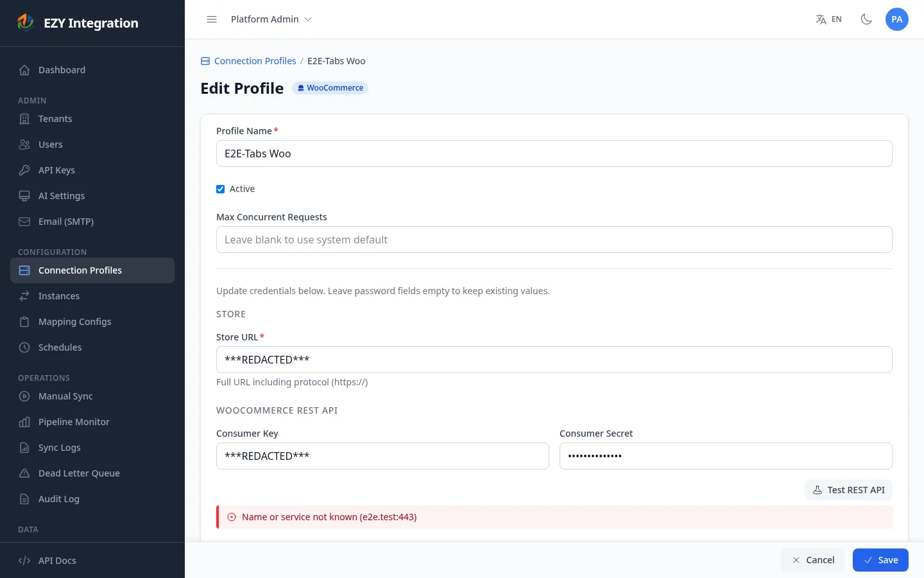
Task: Click the Dashboard home icon
Action: pyautogui.click(x=24, y=70)
